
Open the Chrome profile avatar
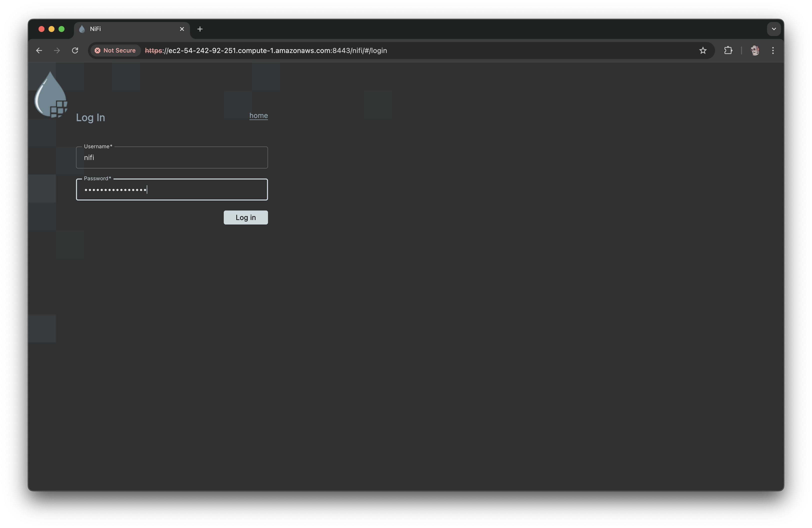point(755,50)
